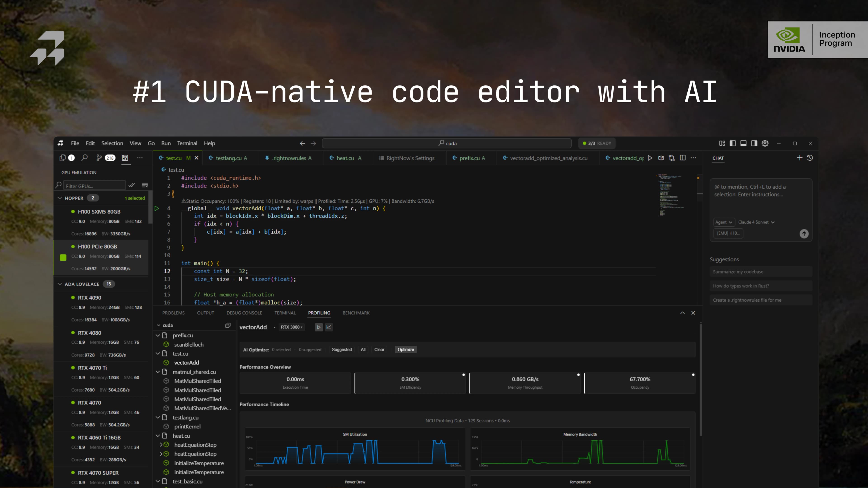868x488 pixels.
Task: Open the search icon in the activity bar
Action: click(x=85, y=158)
